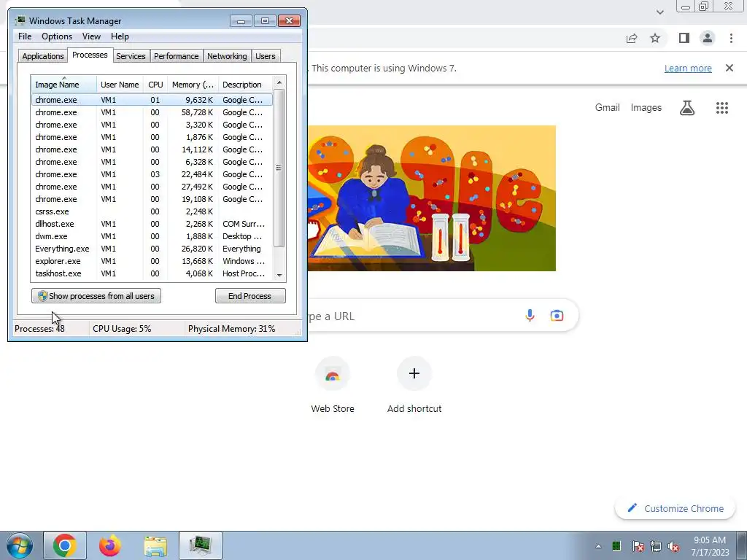
Task: Select Everything.exe process row
Action: 152,249
